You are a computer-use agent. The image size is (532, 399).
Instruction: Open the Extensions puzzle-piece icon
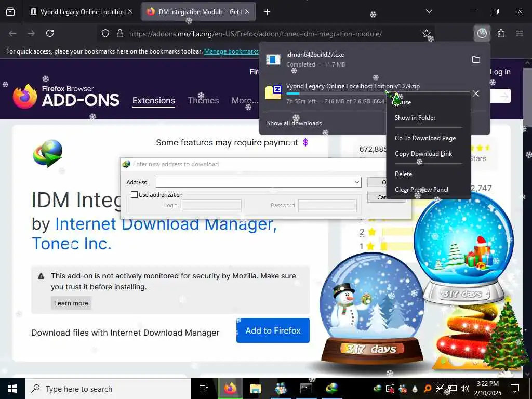(x=501, y=33)
